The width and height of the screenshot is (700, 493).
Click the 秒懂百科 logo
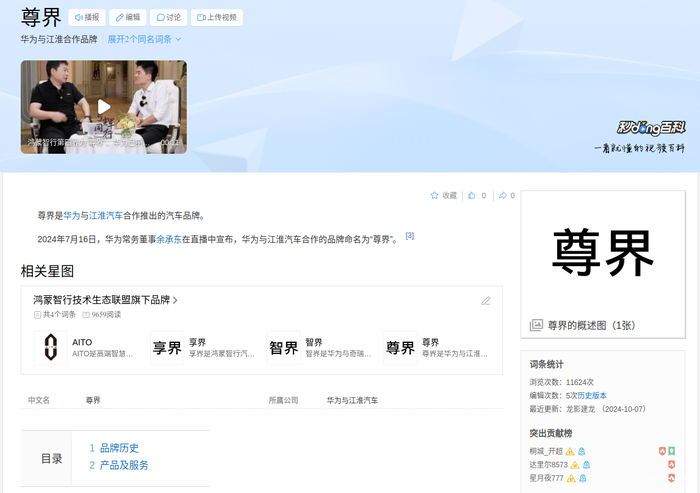tap(651, 128)
